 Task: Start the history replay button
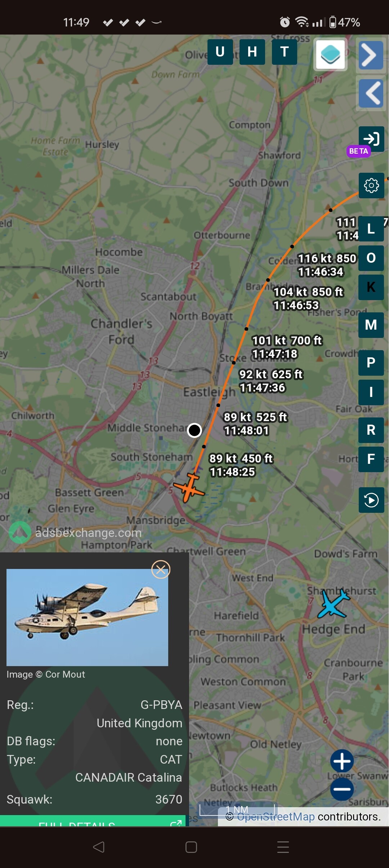(x=371, y=500)
